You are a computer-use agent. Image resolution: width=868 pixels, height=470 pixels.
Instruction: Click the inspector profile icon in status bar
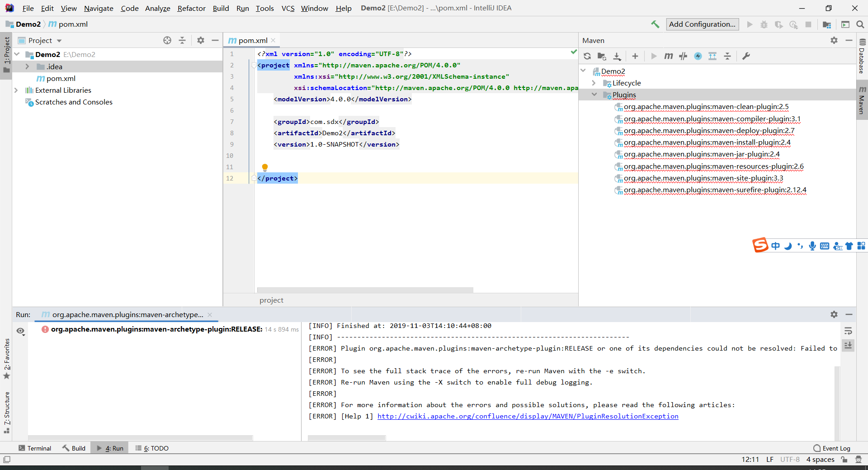coord(859,460)
